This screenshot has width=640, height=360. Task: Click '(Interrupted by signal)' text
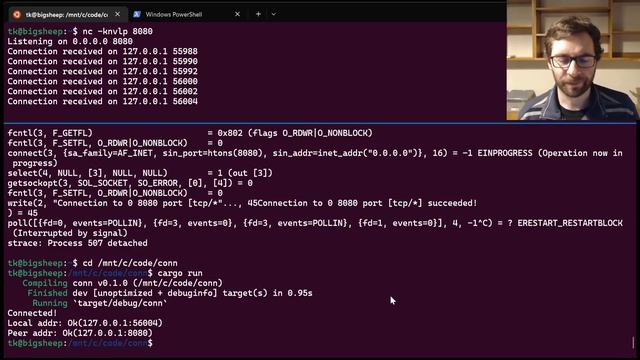coord(70,233)
